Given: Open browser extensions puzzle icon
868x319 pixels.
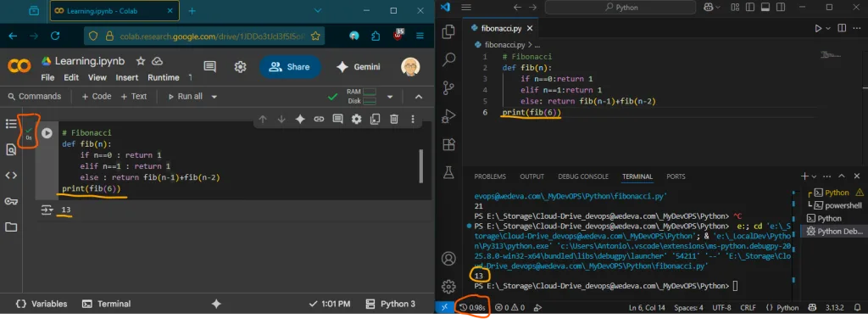Looking at the screenshot, I should 376,36.
